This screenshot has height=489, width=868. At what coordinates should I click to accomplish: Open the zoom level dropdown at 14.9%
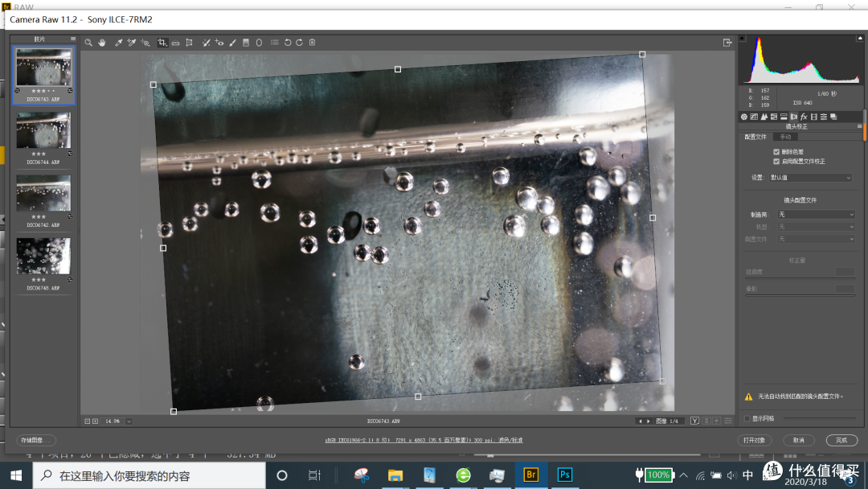click(129, 421)
